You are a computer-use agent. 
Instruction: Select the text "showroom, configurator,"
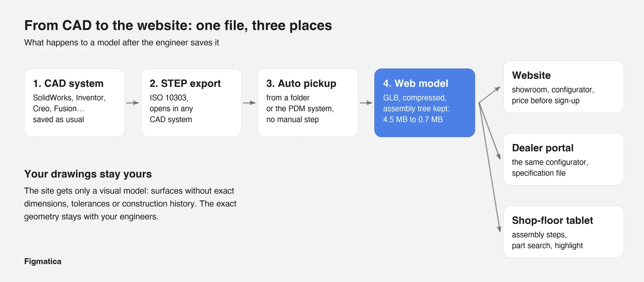pyautogui.click(x=553, y=90)
